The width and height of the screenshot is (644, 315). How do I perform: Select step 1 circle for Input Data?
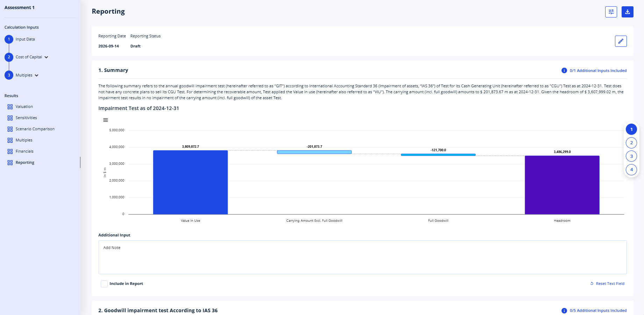[x=9, y=39]
